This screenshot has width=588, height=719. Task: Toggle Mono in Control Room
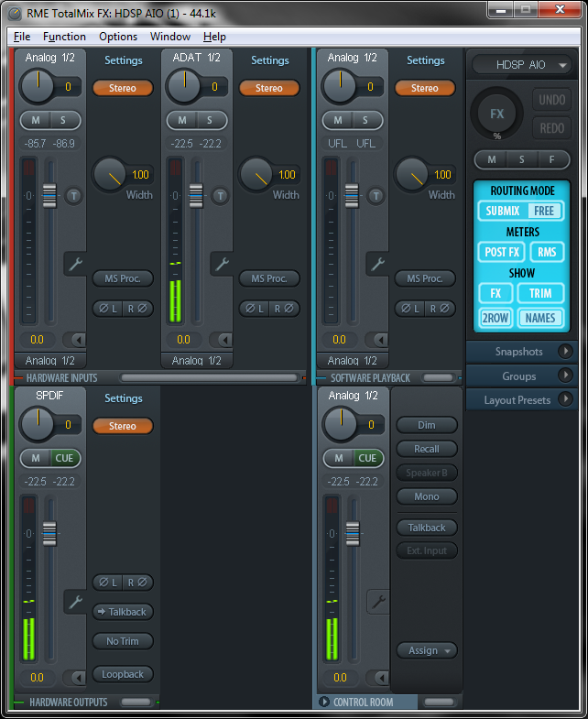(427, 496)
